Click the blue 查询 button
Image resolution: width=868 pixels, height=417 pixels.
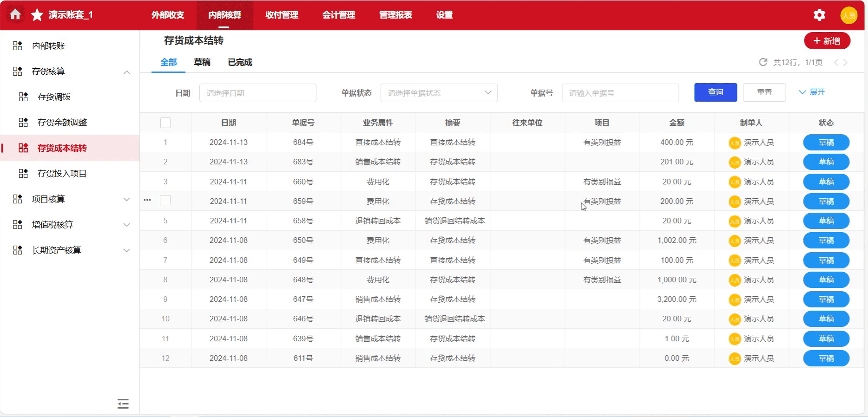click(x=715, y=92)
